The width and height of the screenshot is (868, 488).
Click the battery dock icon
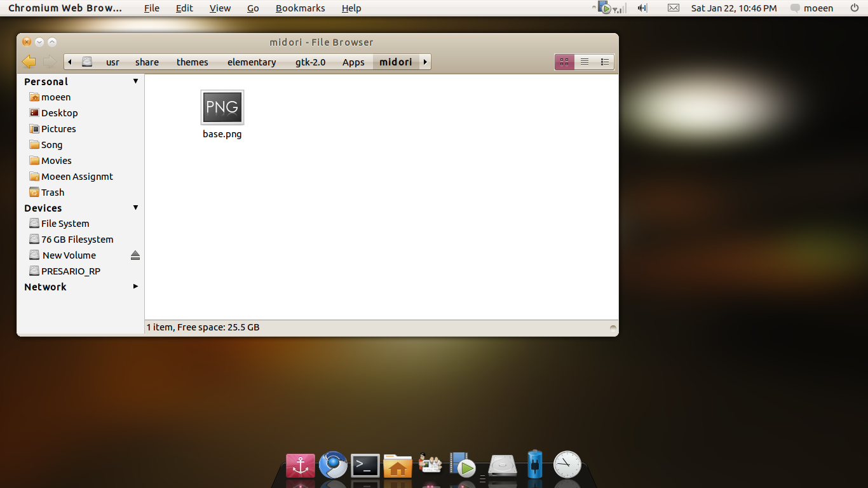535,464
